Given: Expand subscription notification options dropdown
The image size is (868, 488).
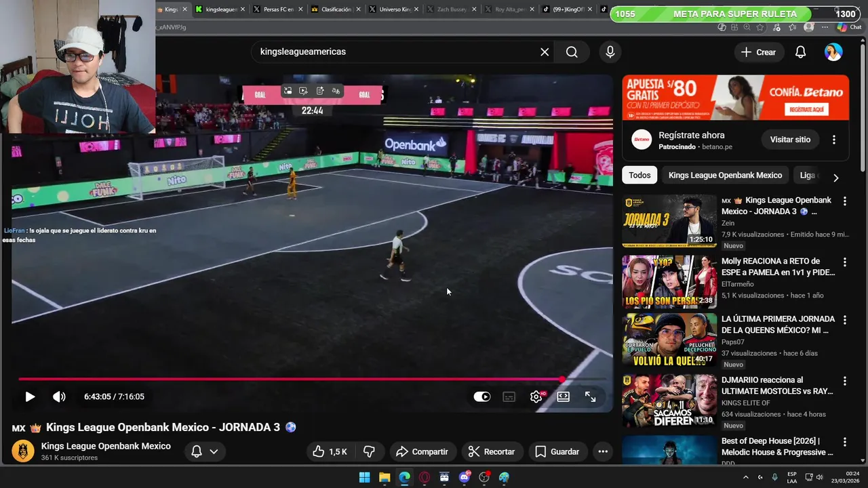Looking at the screenshot, I should [205, 451].
